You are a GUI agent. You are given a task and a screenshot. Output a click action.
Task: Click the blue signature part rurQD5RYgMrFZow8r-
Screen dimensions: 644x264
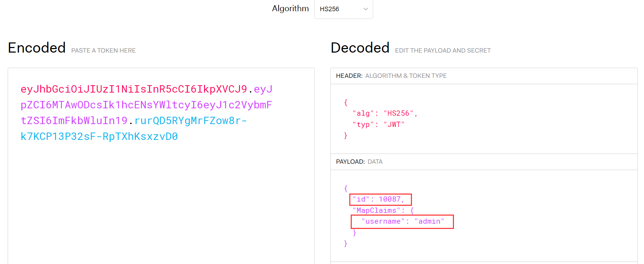coord(191,121)
